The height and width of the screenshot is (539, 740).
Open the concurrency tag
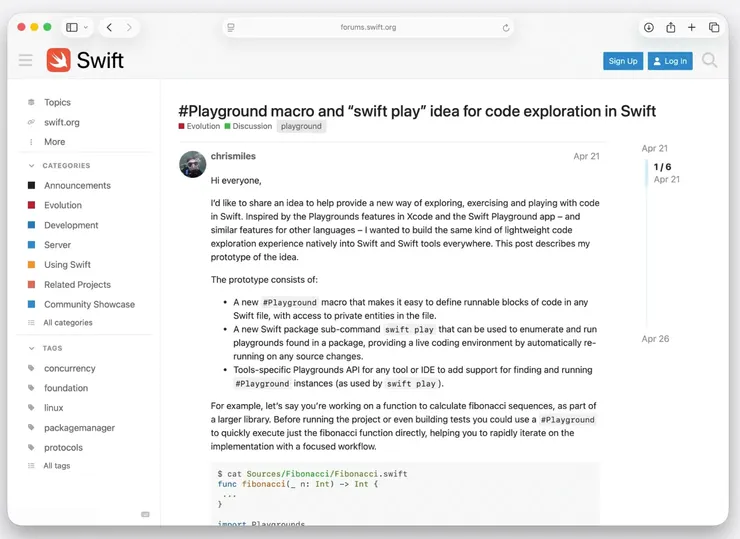coord(69,368)
